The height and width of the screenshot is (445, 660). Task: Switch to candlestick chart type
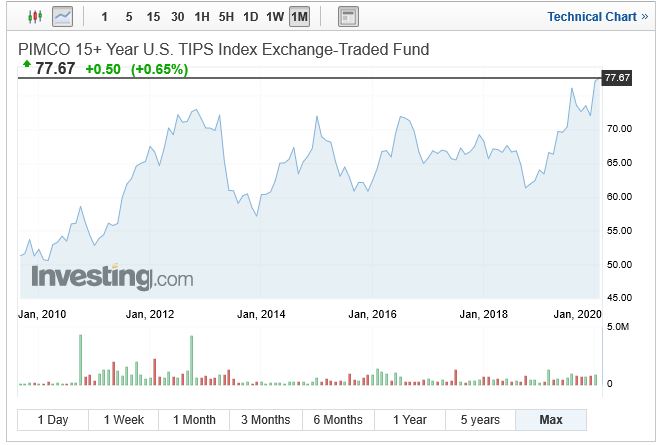point(35,17)
